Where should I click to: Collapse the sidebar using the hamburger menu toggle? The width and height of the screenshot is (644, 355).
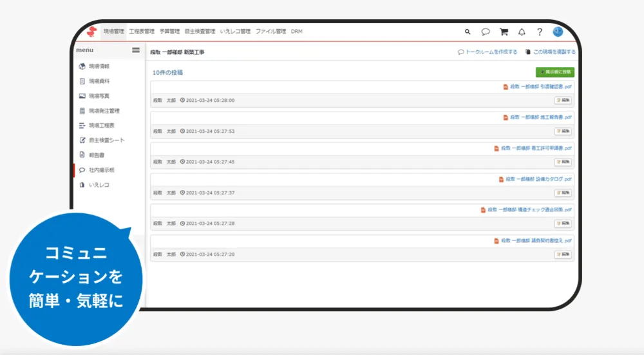(x=136, y=50)
